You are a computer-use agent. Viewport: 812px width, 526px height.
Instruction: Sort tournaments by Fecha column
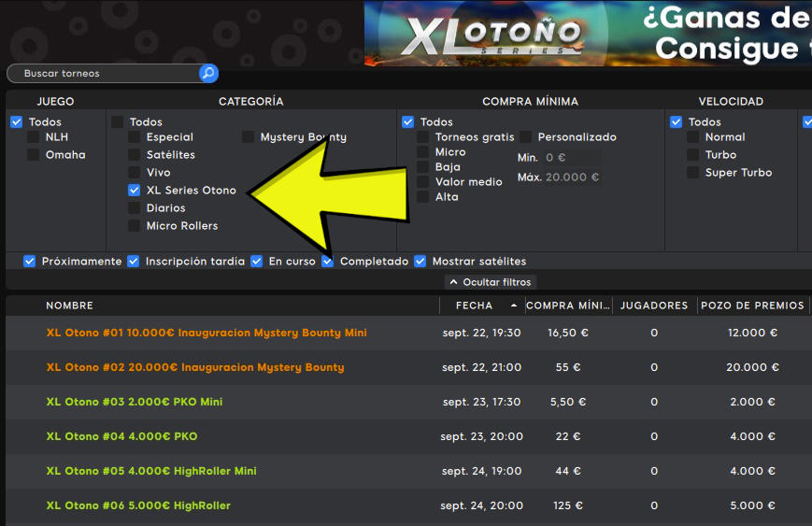point(474,306)
